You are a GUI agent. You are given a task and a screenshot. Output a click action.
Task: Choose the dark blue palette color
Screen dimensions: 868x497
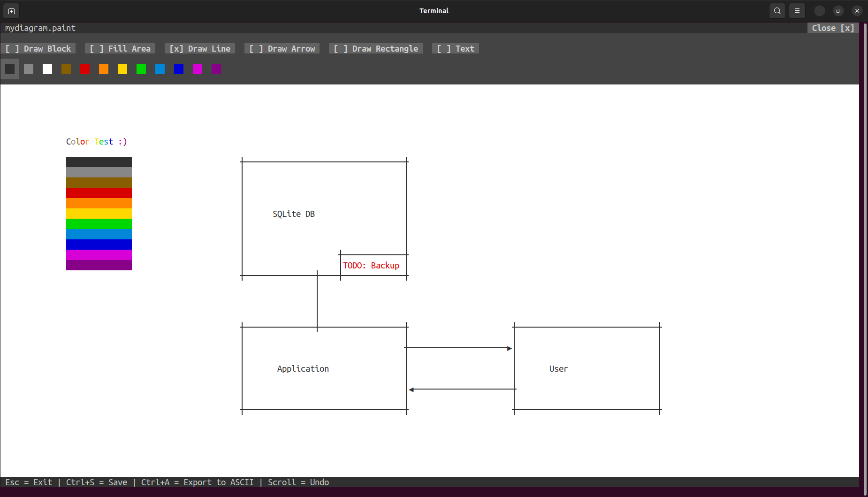179,69
